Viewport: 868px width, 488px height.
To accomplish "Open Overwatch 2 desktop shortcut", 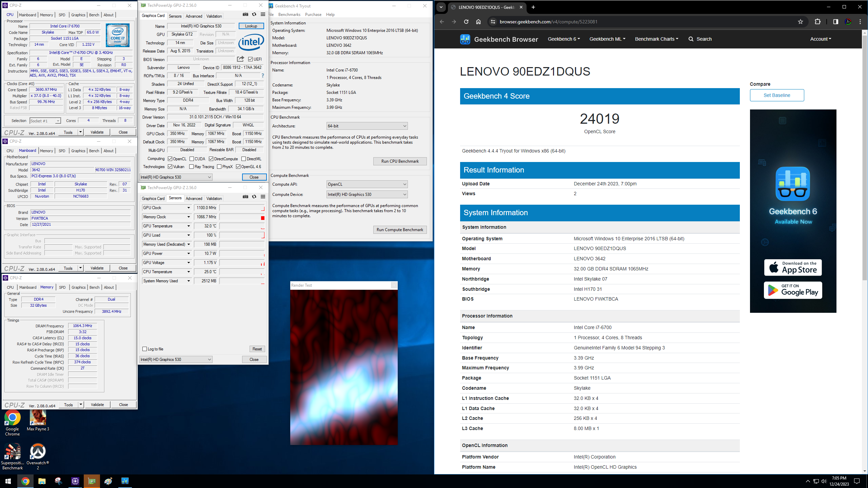I will tap(38, 457).
